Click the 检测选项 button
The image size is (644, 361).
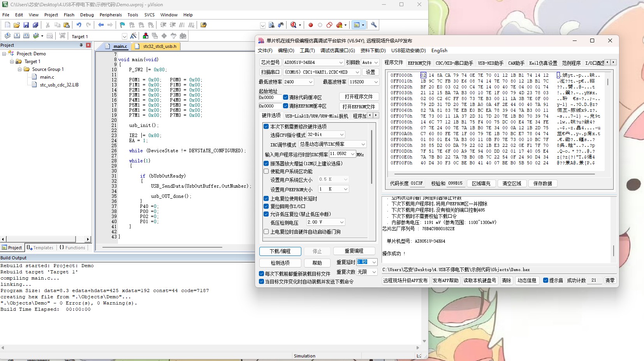280,263
